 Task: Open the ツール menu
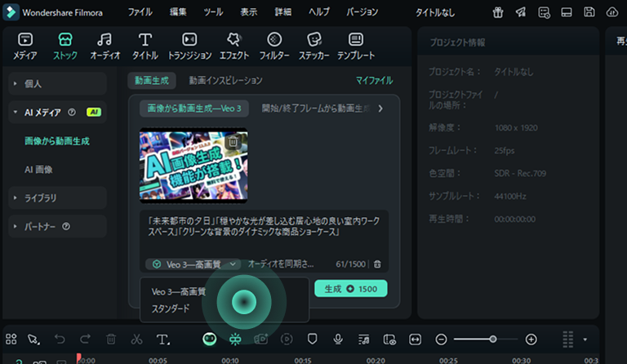tap(213, 12)
